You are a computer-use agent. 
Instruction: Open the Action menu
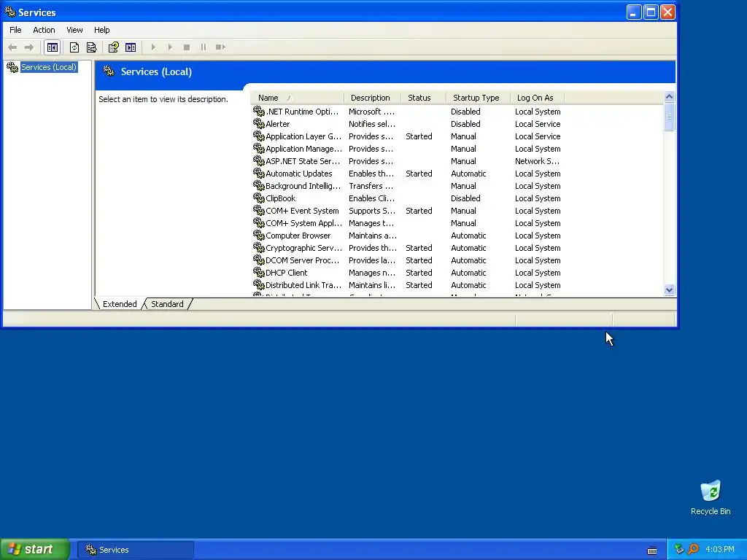click(44, 30)
